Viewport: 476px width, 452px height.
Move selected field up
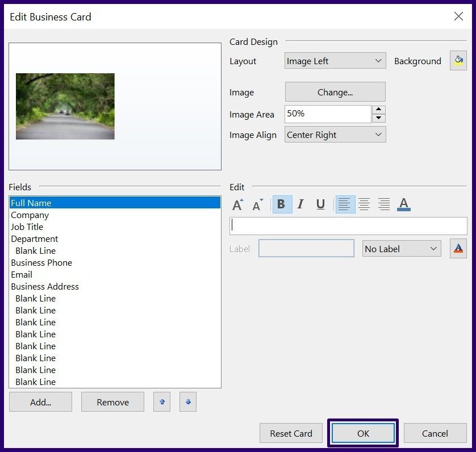(162, 401)
